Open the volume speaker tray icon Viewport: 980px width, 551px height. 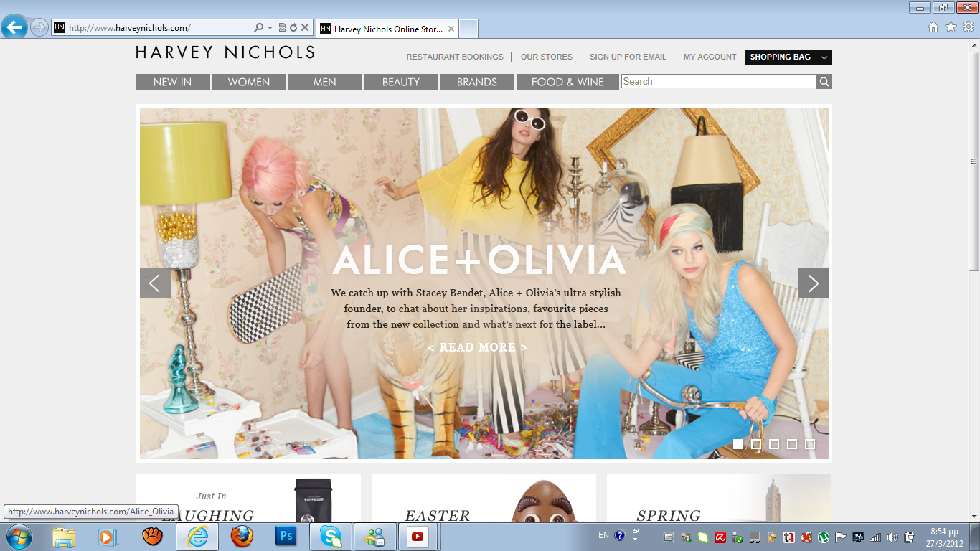[892, 537]
